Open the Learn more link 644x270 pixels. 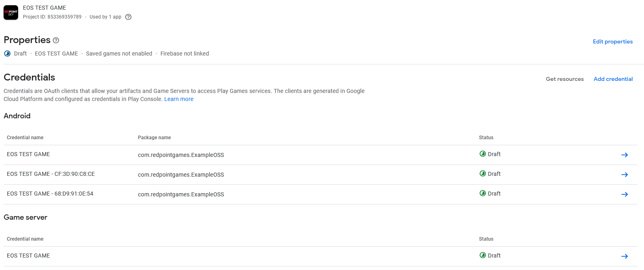(179, 99)
